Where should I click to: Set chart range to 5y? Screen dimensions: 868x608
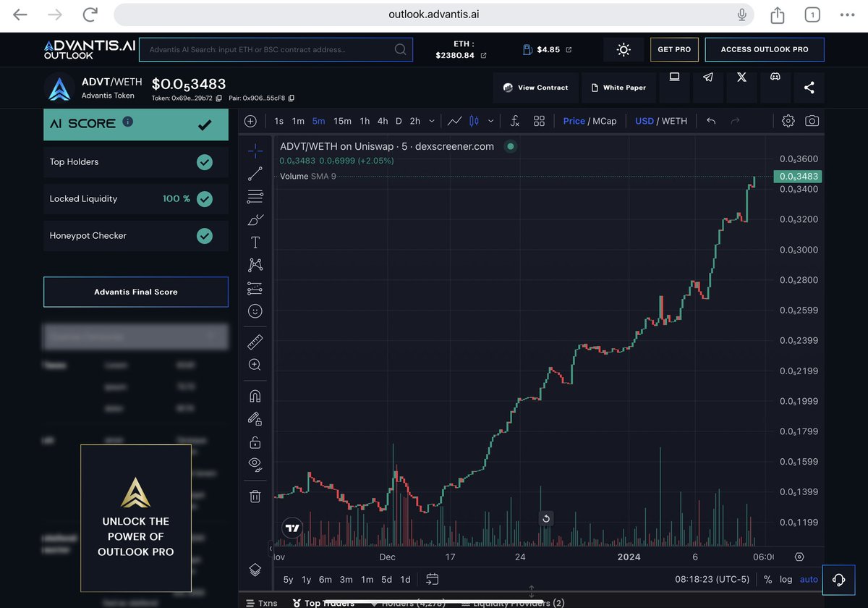coord(289,579)
